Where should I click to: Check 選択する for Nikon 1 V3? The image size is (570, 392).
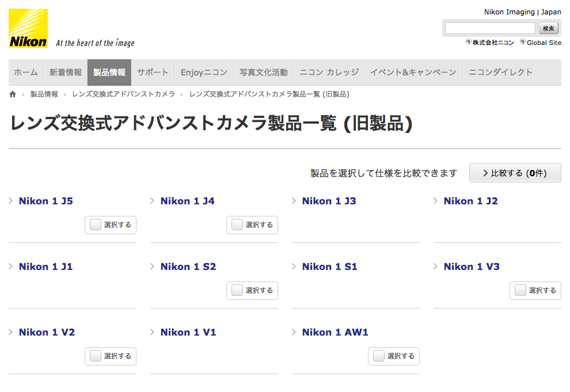520,290
